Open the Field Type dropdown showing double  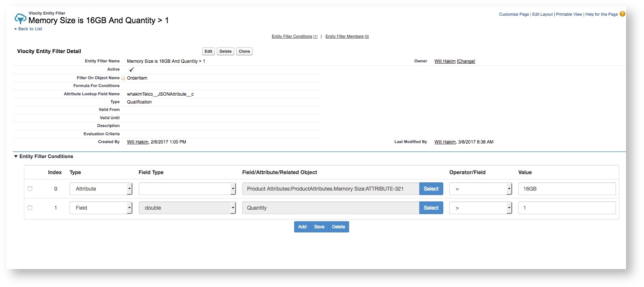tap(187, 208)
